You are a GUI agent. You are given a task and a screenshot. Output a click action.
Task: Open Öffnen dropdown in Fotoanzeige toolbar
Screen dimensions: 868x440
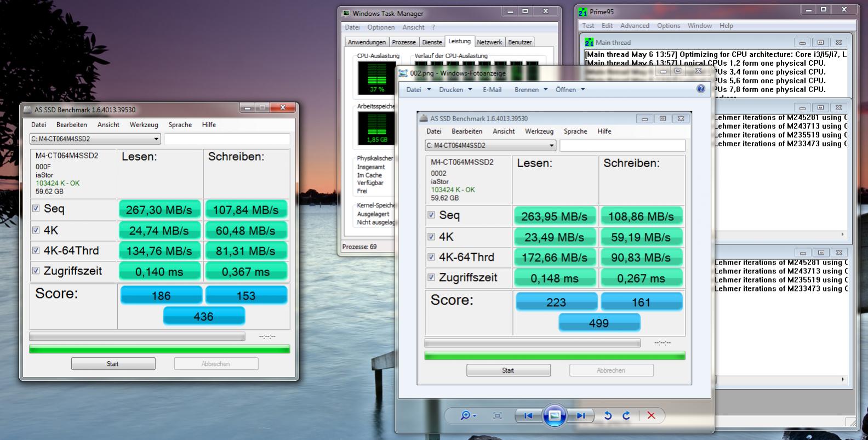(570, 89)
